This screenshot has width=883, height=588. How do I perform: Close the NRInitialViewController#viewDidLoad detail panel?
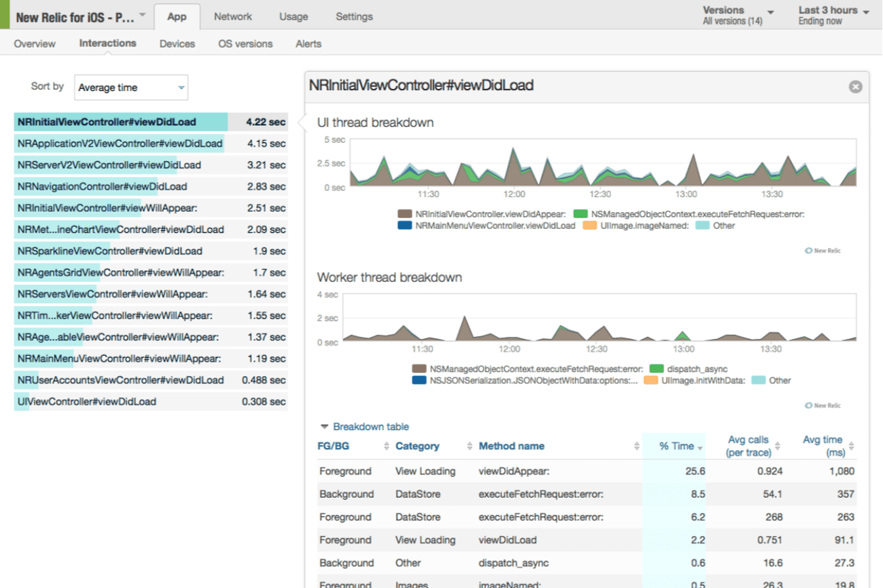(x=855, y=87)
